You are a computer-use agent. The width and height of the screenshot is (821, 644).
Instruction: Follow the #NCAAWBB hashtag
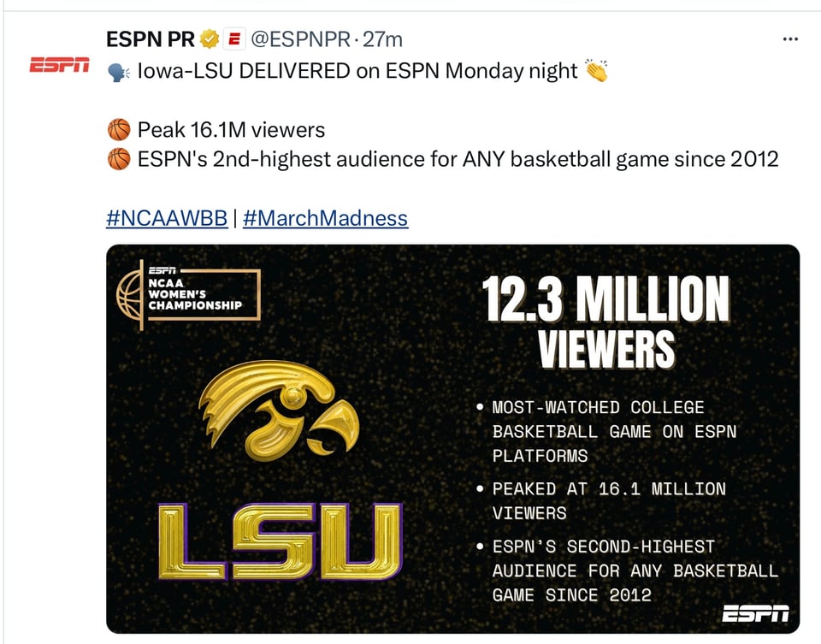[167, 218]
